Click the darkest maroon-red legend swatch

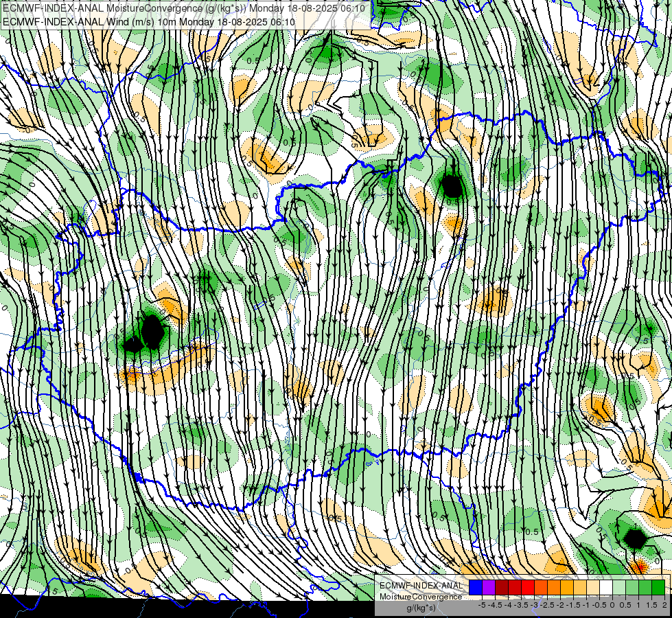(x=502, y=588)
